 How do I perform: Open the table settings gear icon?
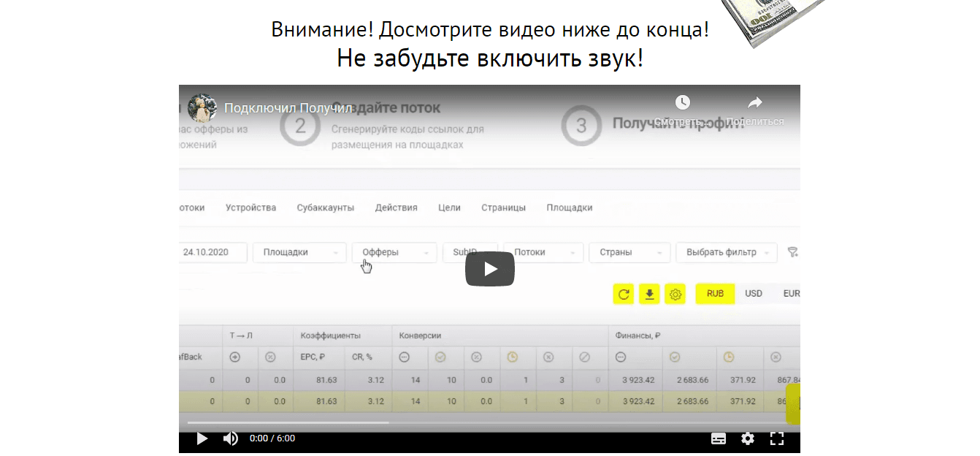click(x=675, y=294)
